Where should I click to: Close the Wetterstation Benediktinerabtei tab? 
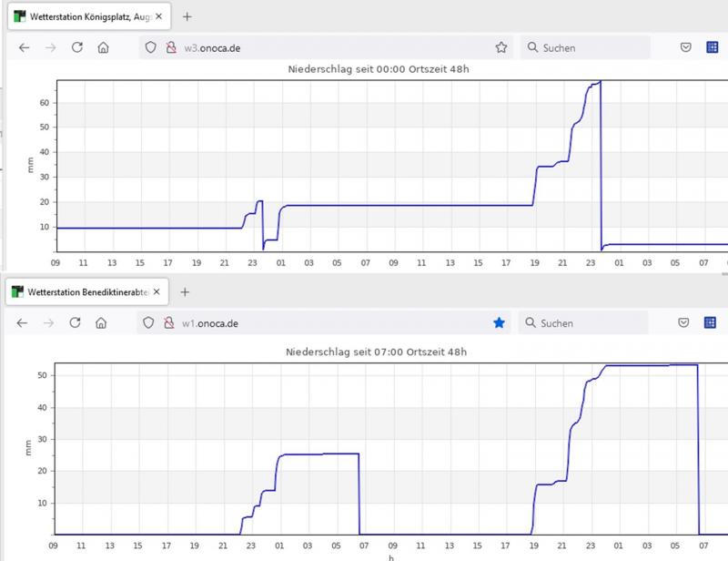pyautogui.click(x=155, y=292)
